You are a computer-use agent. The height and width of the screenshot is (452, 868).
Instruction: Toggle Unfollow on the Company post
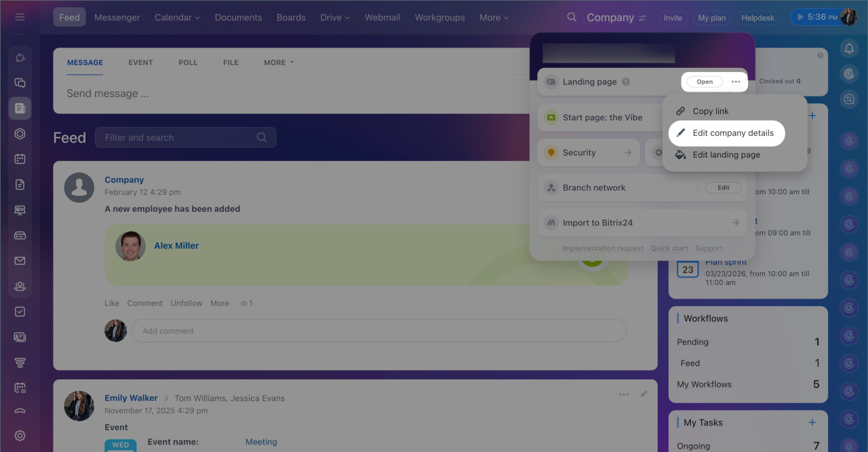click(x=186, y=303)
